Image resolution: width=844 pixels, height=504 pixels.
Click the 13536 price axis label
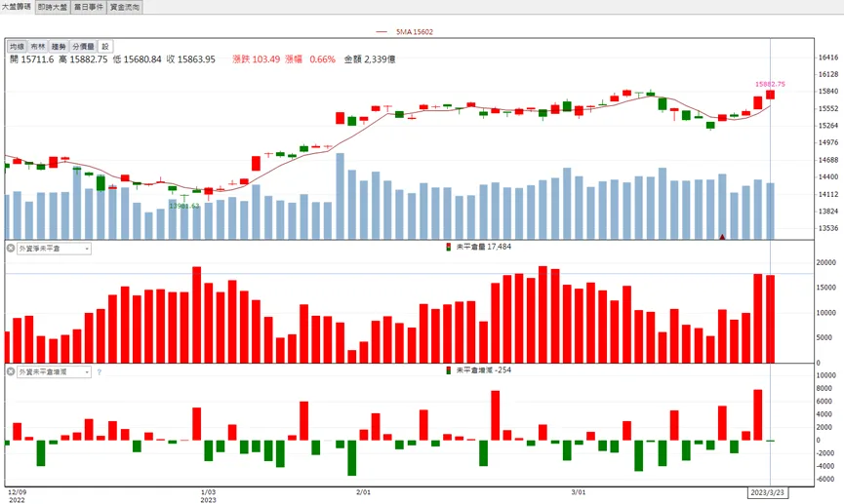point(828,228)
